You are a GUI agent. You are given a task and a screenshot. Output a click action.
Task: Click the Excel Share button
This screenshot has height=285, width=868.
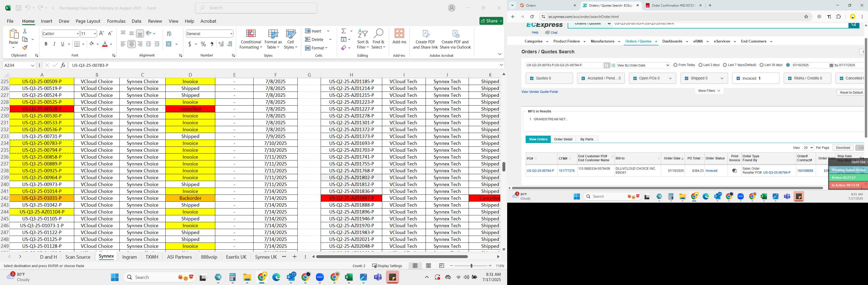click(491, 21)
